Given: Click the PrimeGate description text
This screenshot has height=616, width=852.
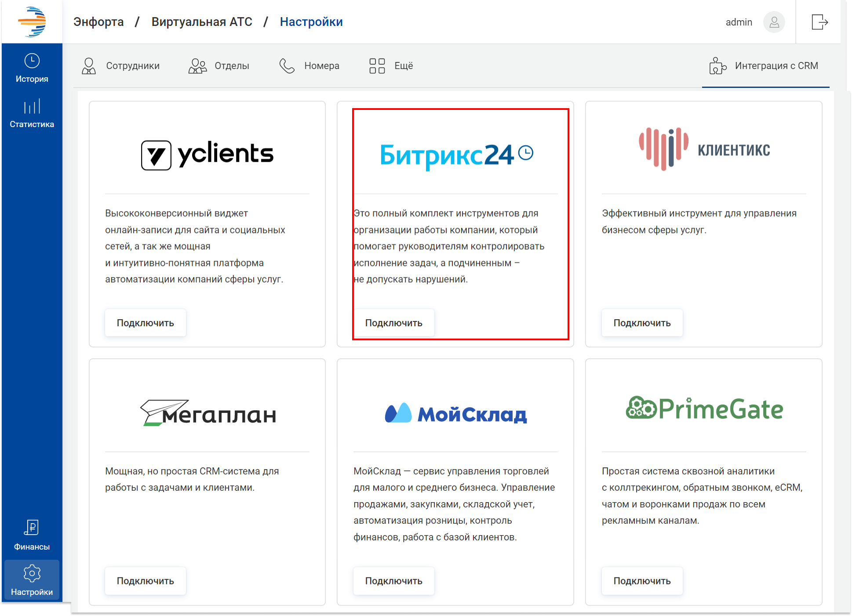Looking at the screenshot, I should coord(702,496).
